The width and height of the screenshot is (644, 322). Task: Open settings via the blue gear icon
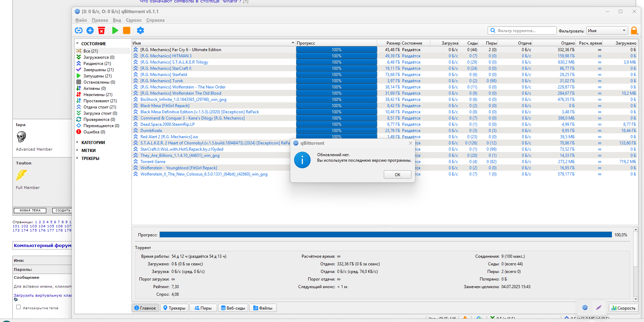pos(140,30)
